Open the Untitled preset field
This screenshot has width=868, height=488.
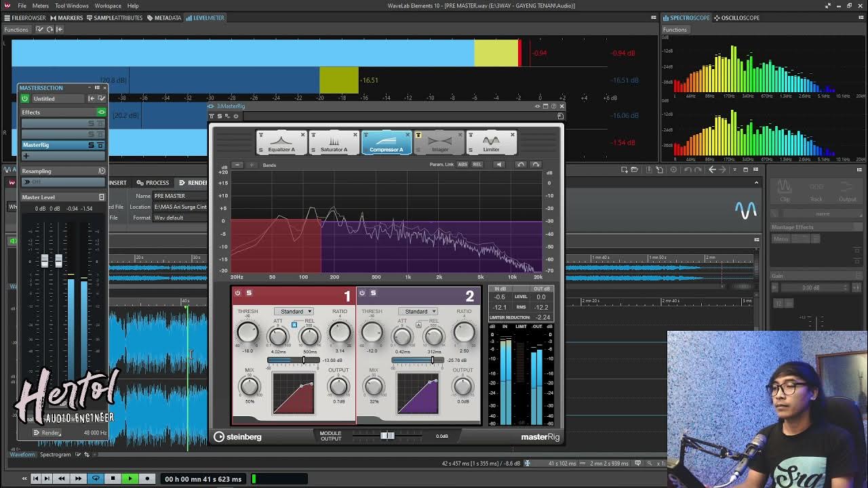58,98
